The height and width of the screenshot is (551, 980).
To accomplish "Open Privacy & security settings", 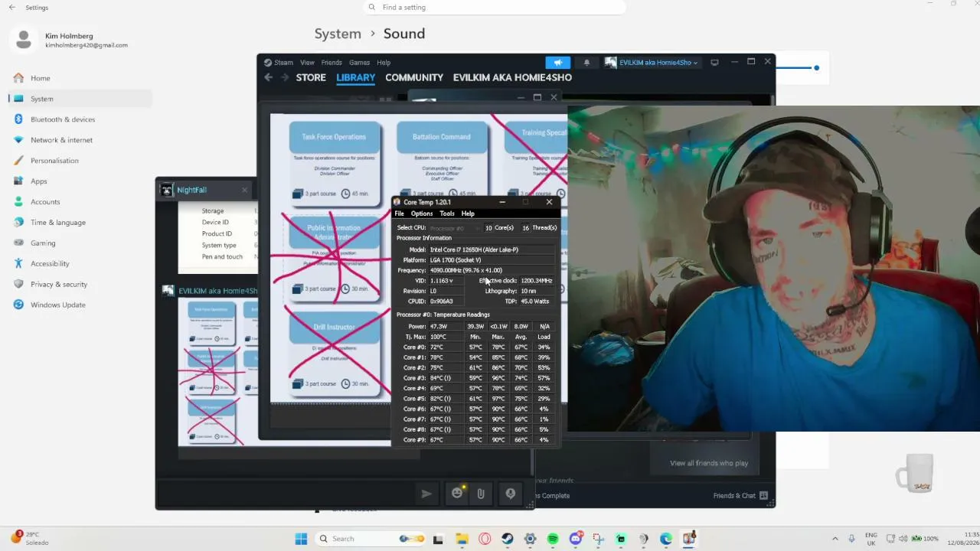I will pos(59,285).
